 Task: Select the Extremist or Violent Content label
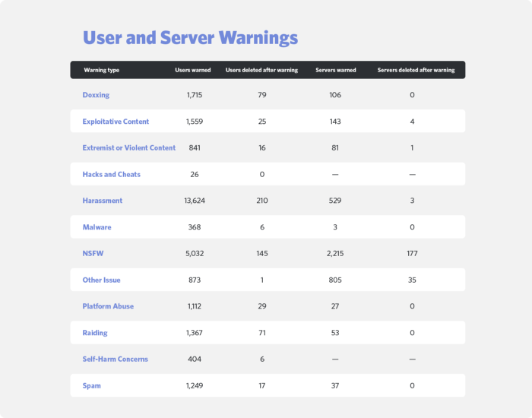point(128,148)
